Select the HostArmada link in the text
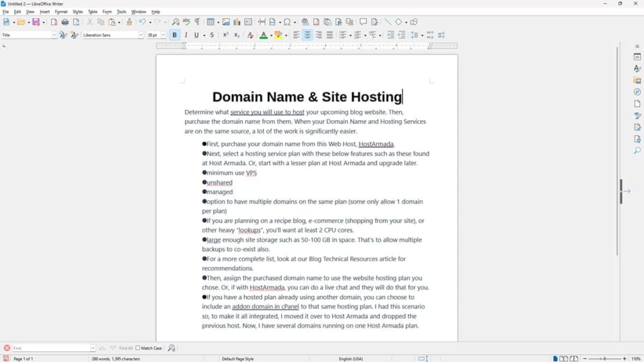Screen dimensions: 644x362 point(377,143)
